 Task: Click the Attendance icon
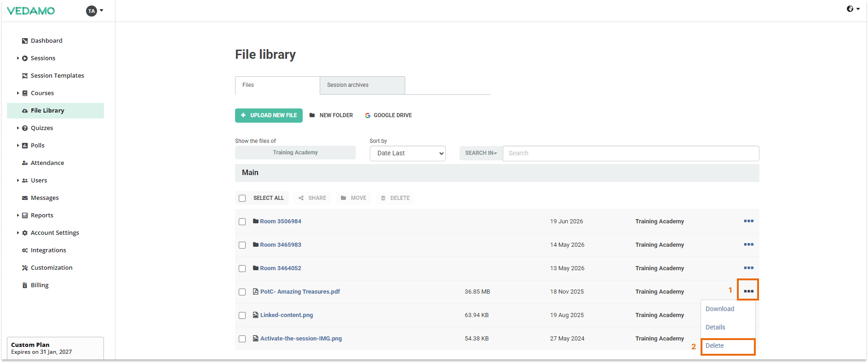coord(25,163)
